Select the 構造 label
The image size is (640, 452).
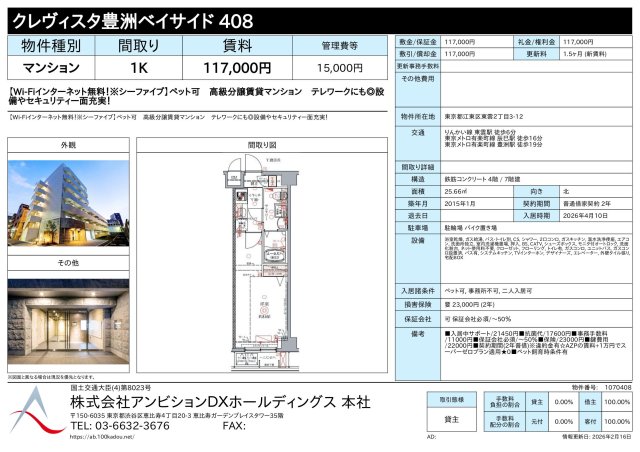click(418, 179)
